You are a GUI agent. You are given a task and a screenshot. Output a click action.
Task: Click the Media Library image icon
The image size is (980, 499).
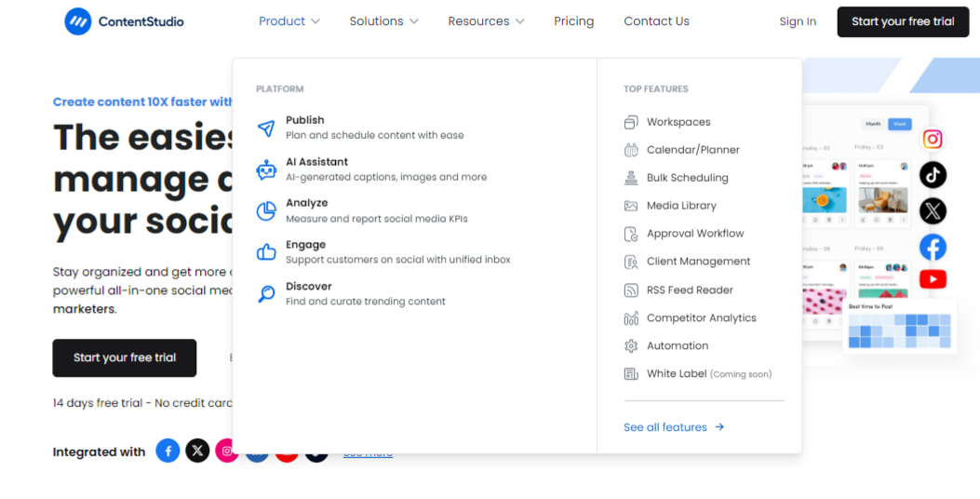[x=631, y=206]
